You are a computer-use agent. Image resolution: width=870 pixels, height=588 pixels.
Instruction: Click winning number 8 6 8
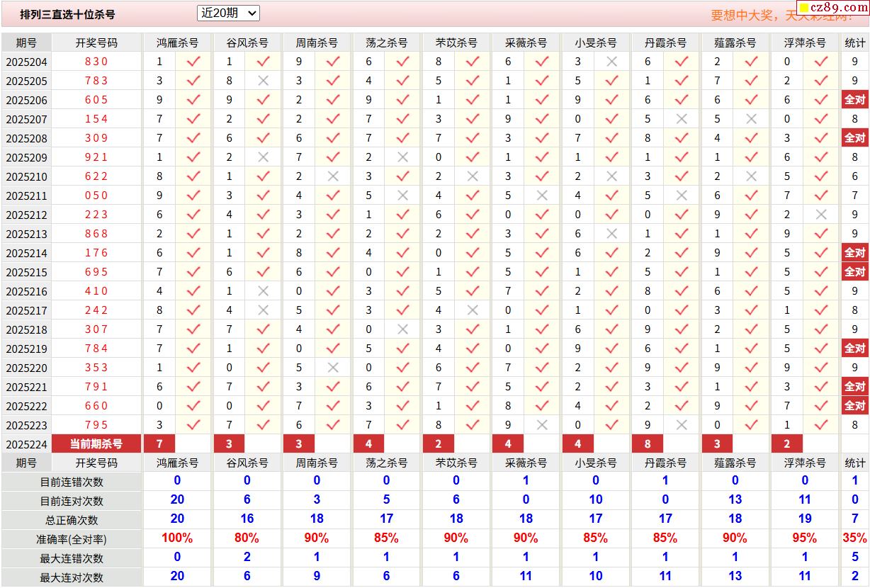(96, 234)
